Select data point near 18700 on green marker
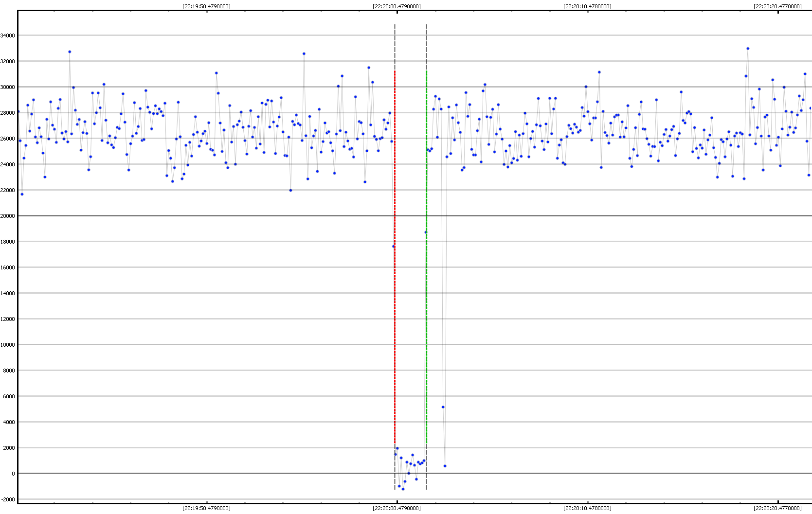 pos(426,232)
